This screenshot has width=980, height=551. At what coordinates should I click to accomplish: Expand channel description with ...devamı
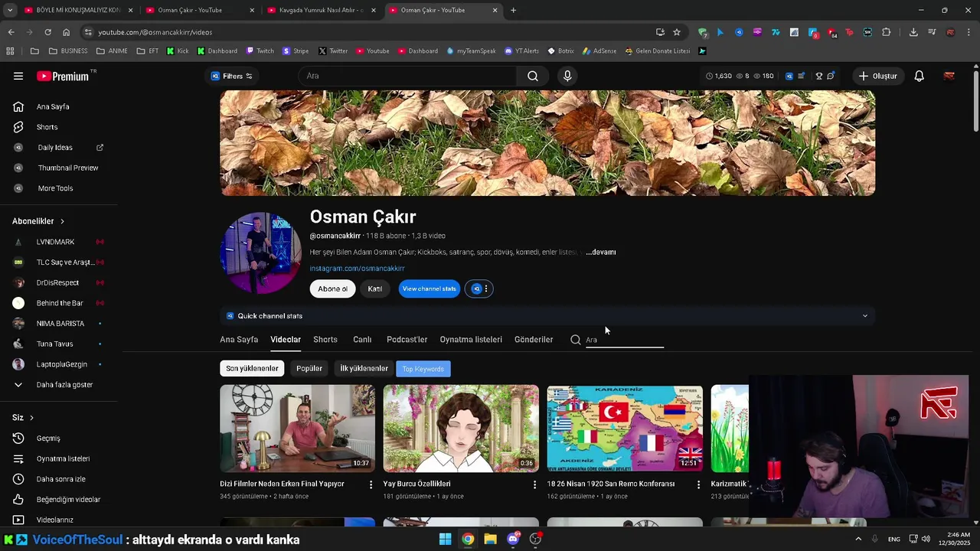point(601,252)
